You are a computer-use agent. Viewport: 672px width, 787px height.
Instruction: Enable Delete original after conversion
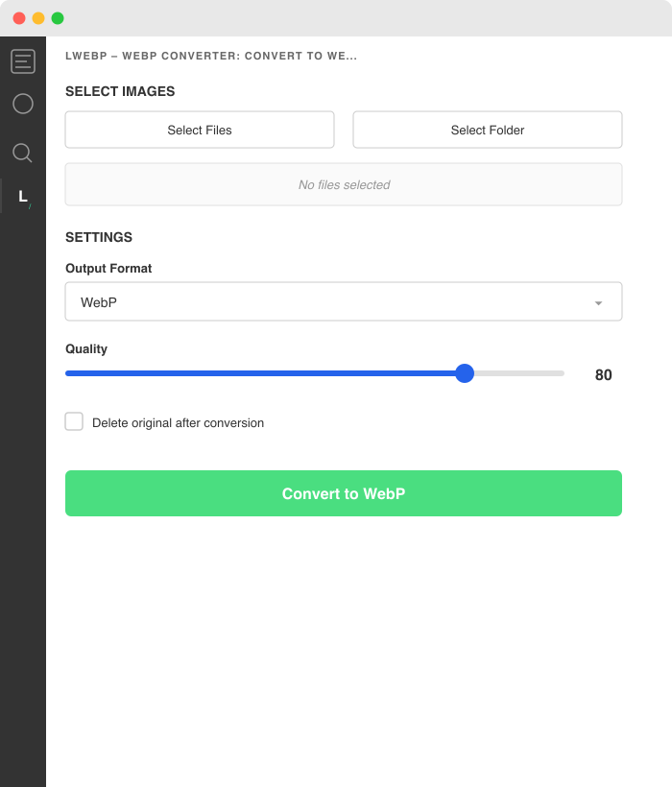(x=74, y=421)
